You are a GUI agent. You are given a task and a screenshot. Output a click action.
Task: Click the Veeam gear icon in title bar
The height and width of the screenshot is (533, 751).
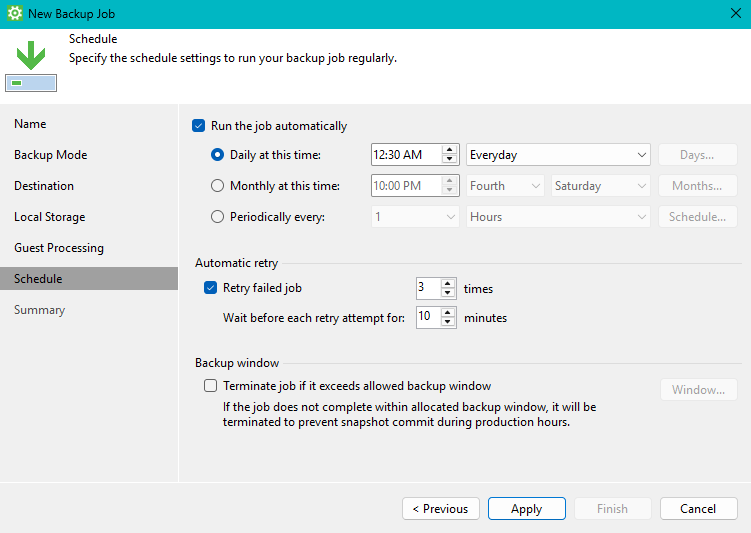click(15, 14)
